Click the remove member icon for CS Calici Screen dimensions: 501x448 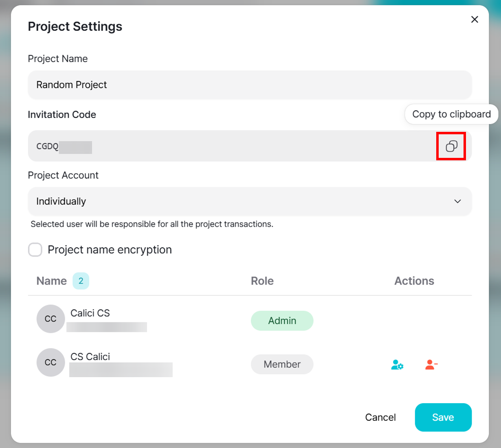(431, 365)
